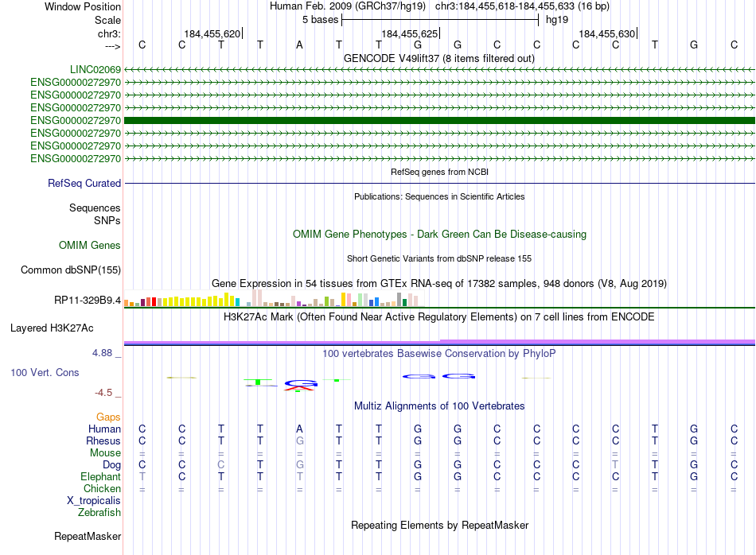Click the X_tropicalis species label
Image resolution: width=756 pixels, height=555 pixels.
(x=94, y=501)
